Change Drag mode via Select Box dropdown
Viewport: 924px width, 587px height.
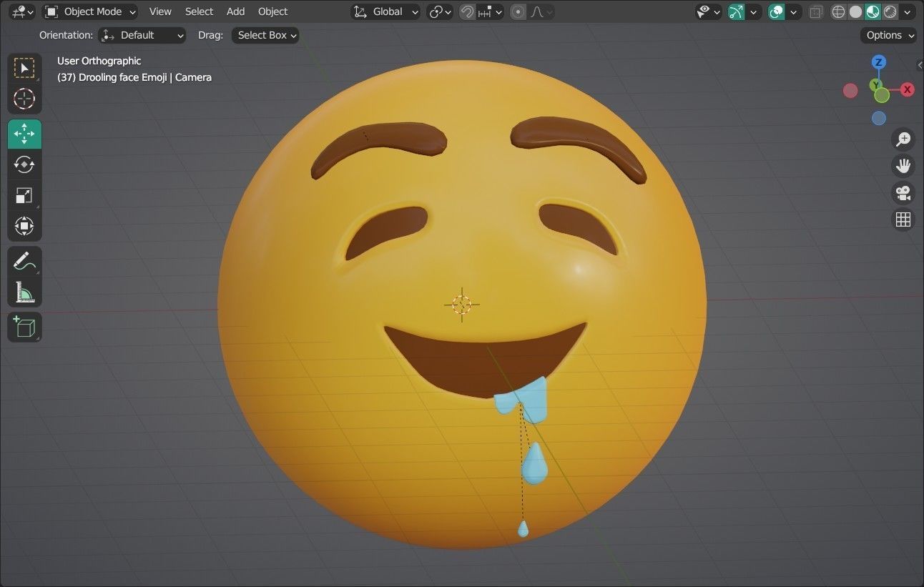click(x=265, y=35)
